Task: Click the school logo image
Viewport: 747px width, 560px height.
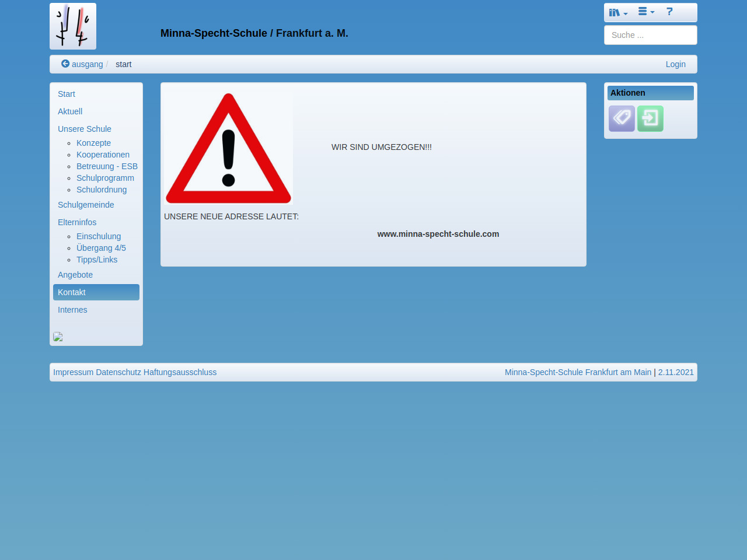Action: pos(73,26)
